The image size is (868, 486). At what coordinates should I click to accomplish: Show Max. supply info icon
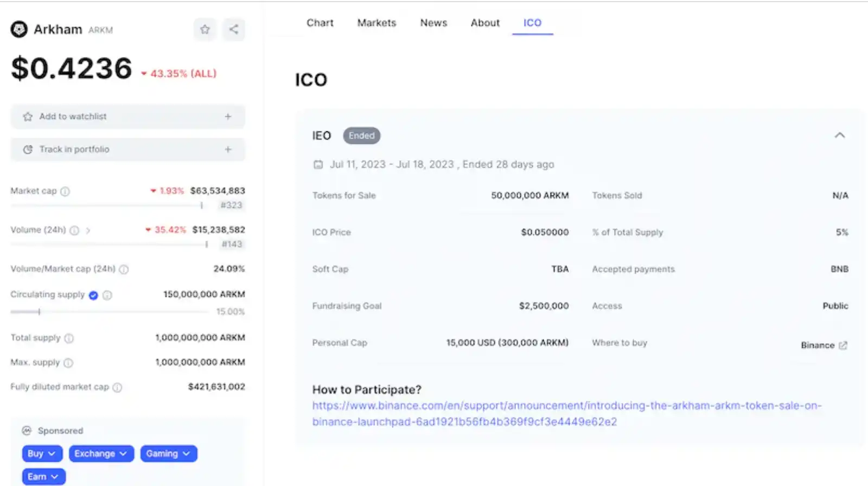point(68,363)
